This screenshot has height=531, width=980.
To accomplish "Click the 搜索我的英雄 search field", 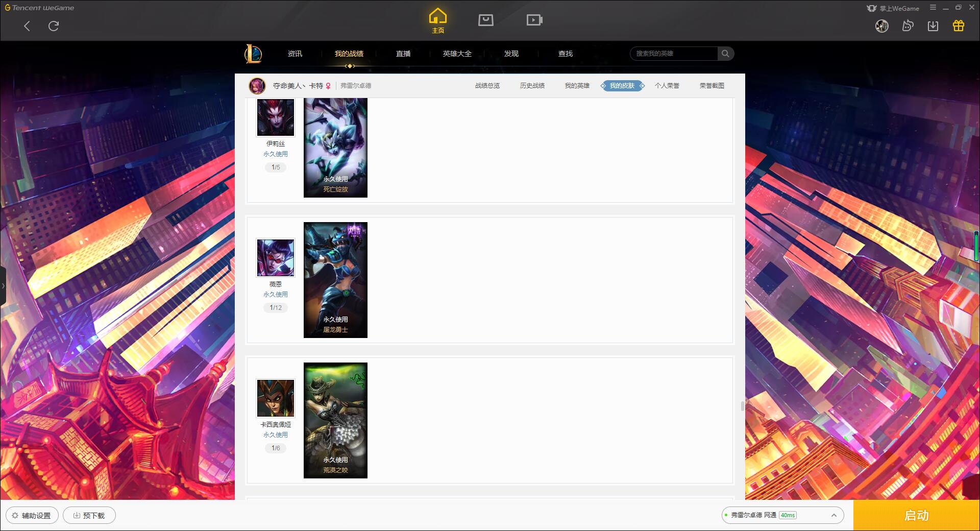I will [674, 54].
